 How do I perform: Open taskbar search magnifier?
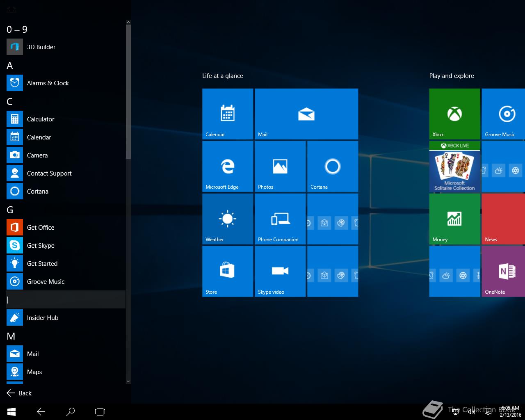(x=71, y=411)
